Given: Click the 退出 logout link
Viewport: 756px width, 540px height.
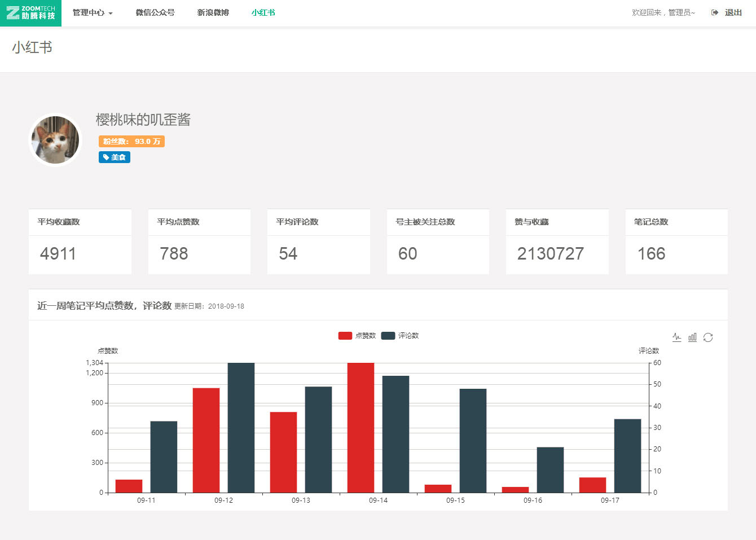Looking at the screenshot, I should [733, 12].
